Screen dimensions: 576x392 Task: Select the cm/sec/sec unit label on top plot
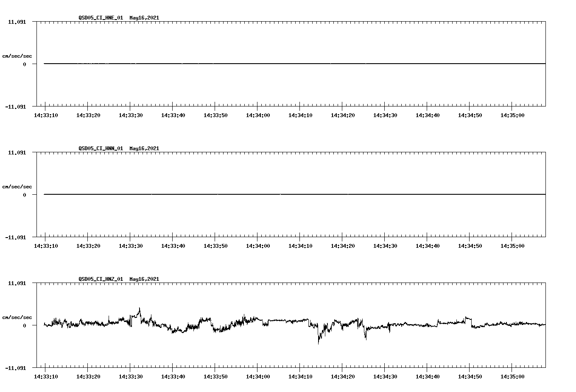pos(17,55)
